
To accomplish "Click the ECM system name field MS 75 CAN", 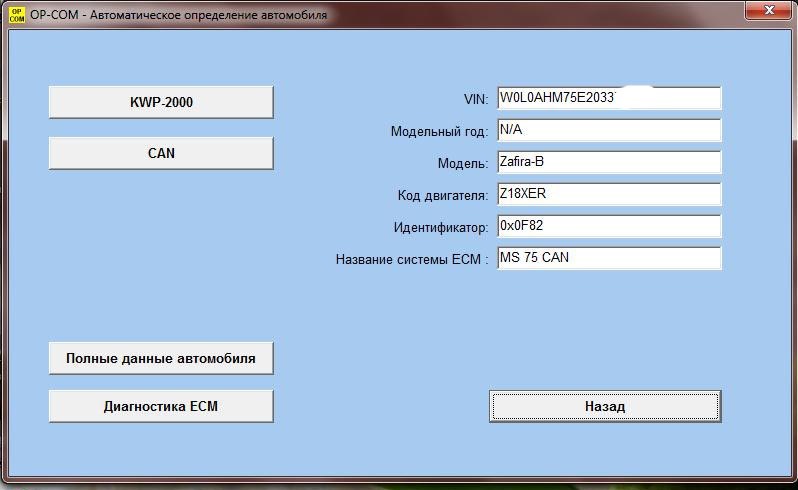I will coord(609,258).
